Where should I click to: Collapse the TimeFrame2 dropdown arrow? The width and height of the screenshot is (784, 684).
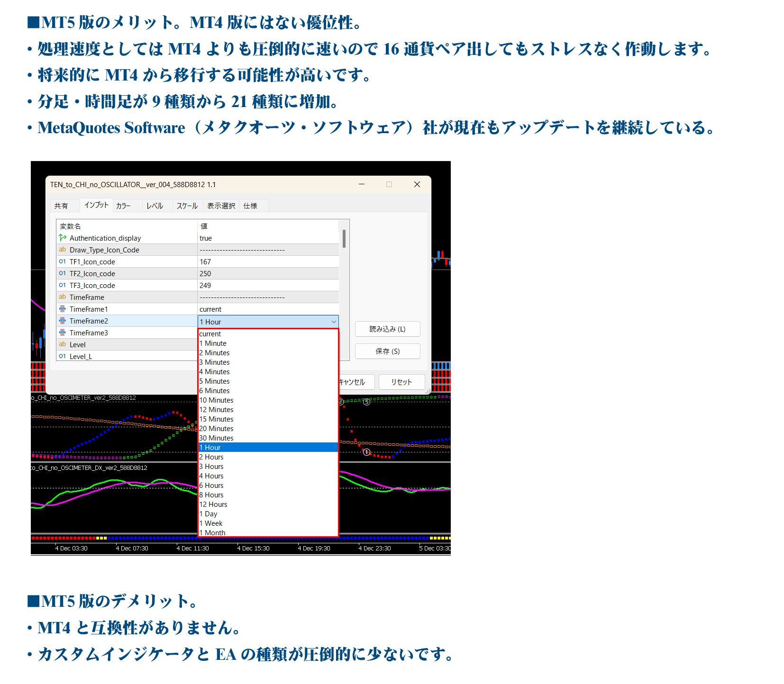pos(334,322)
